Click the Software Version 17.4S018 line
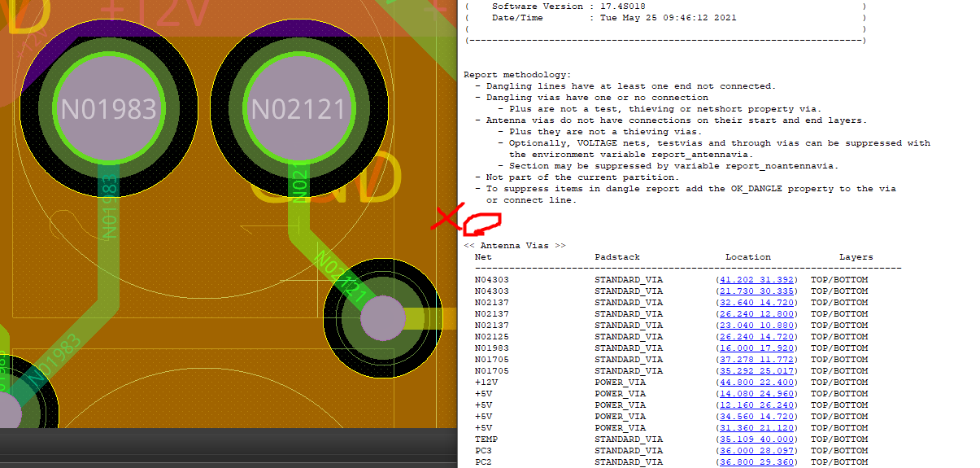Screen dimensions: 980x468 568,6
